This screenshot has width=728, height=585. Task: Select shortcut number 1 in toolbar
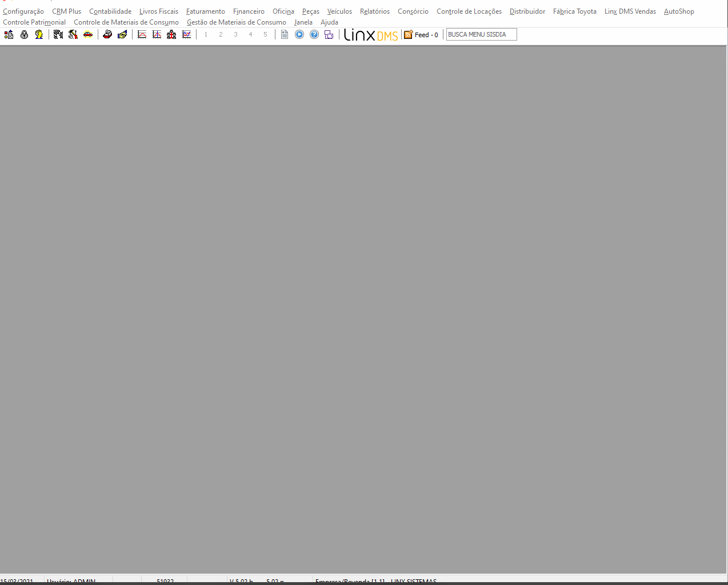(x=206, y=35)
